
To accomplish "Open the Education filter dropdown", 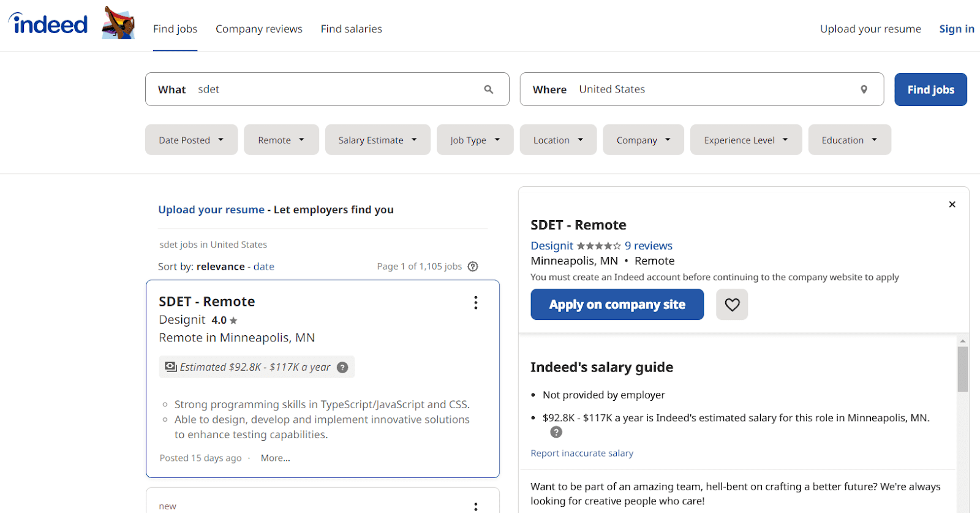I will 850,140.
